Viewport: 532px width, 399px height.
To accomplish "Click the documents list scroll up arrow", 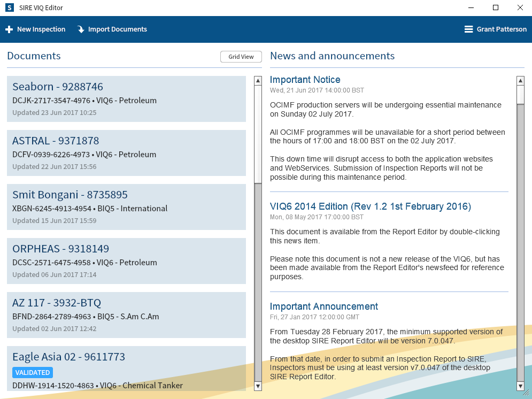I will point(258,81).
